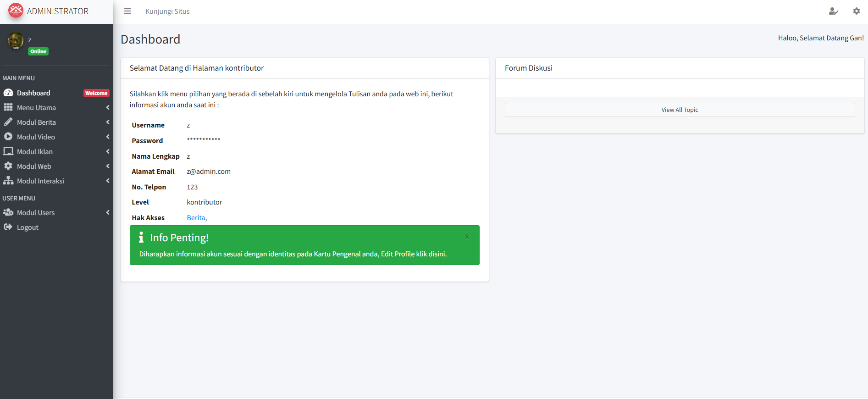Expand Modul Video chevron
Screen dimensions: 868x399
[x=108, y=137]
